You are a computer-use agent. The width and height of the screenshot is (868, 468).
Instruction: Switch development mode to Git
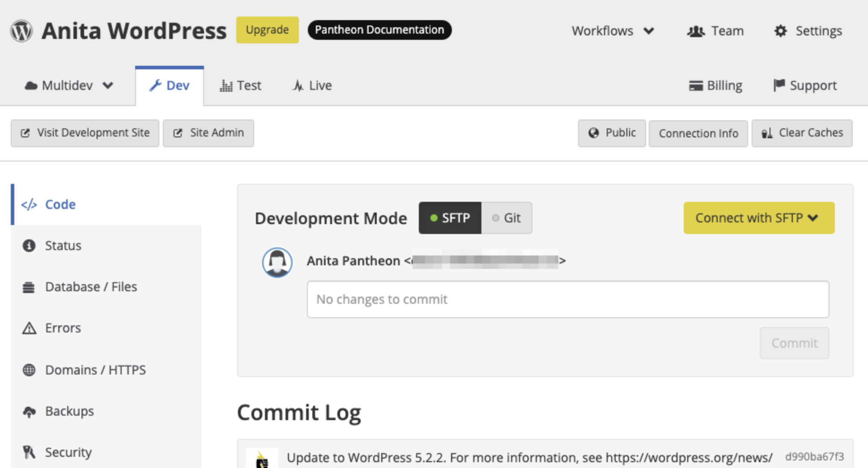pyautogui.click(x=506, y=218)
